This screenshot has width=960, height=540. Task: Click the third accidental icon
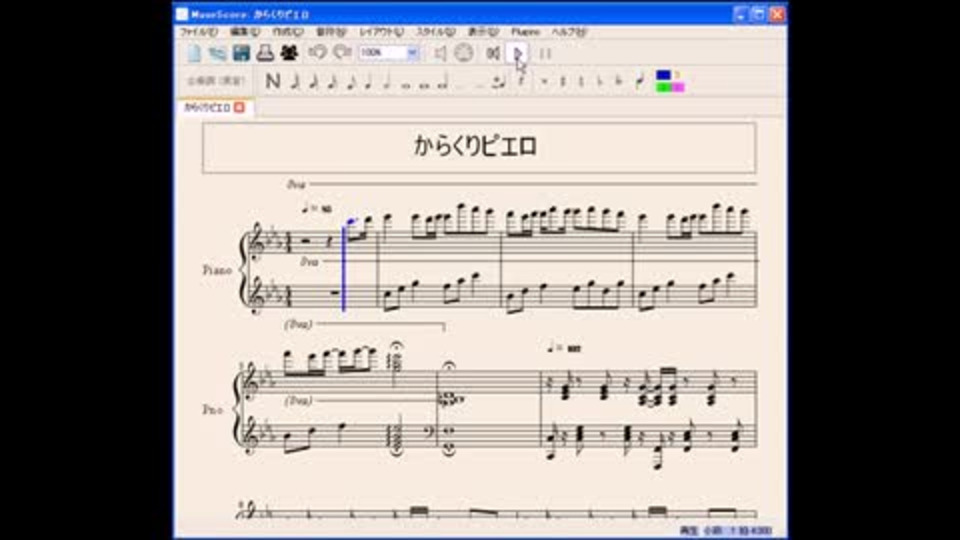click(x=582, y=81)
